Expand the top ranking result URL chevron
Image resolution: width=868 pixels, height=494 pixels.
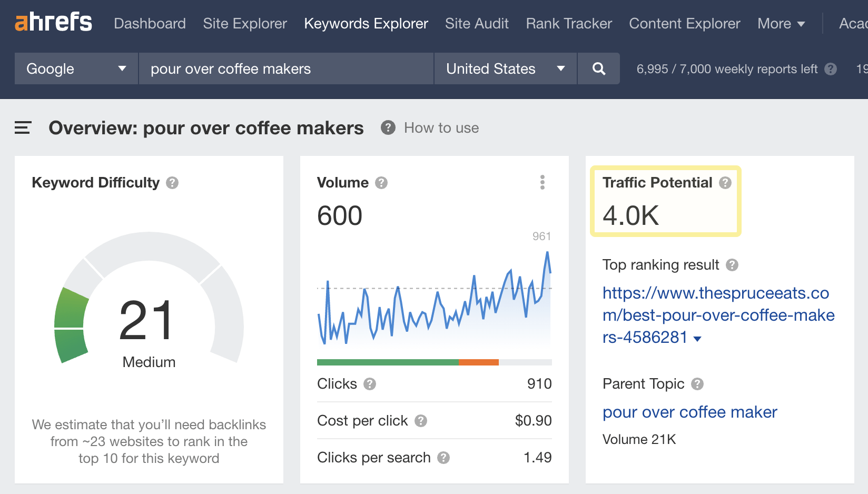point(698,339)
